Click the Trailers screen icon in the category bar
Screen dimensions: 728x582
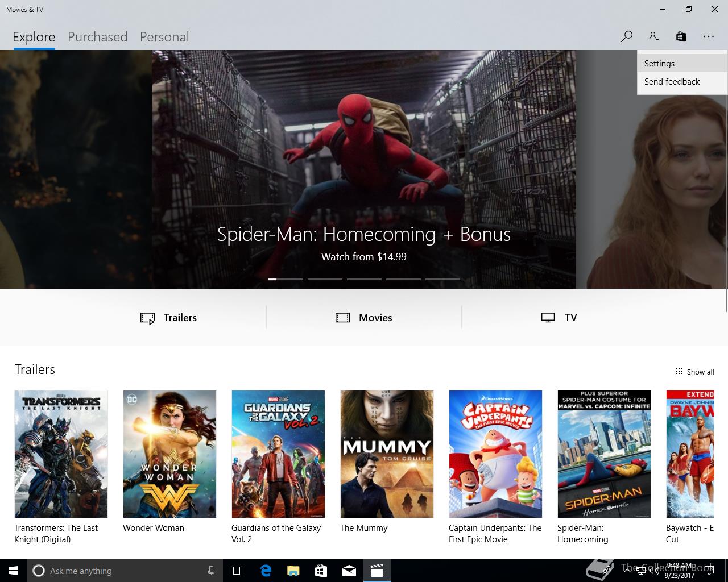pyautogui.click(x=147, y=318)
